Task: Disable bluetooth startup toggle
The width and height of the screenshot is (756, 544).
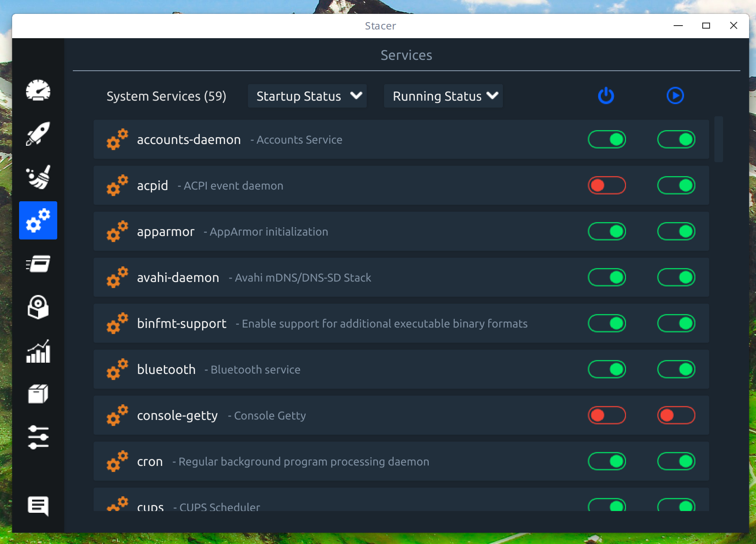Action: tap(607, 369)
